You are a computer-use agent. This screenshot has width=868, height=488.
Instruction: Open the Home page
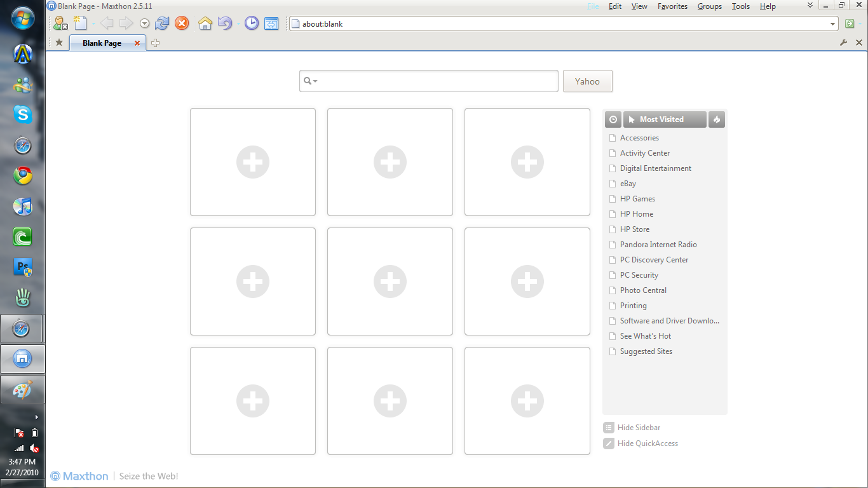205,24
